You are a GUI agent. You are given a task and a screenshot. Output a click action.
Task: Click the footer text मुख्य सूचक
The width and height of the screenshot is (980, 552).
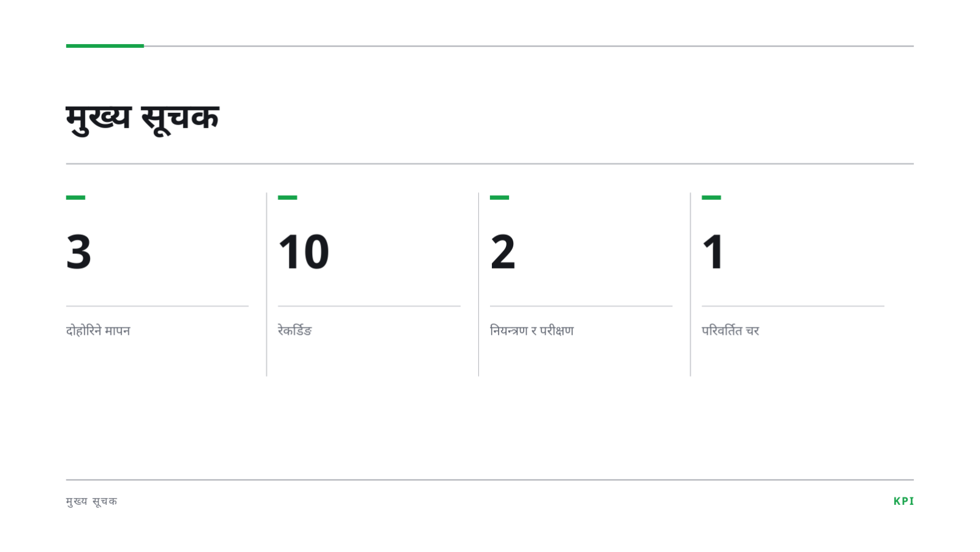coord(91,501)
